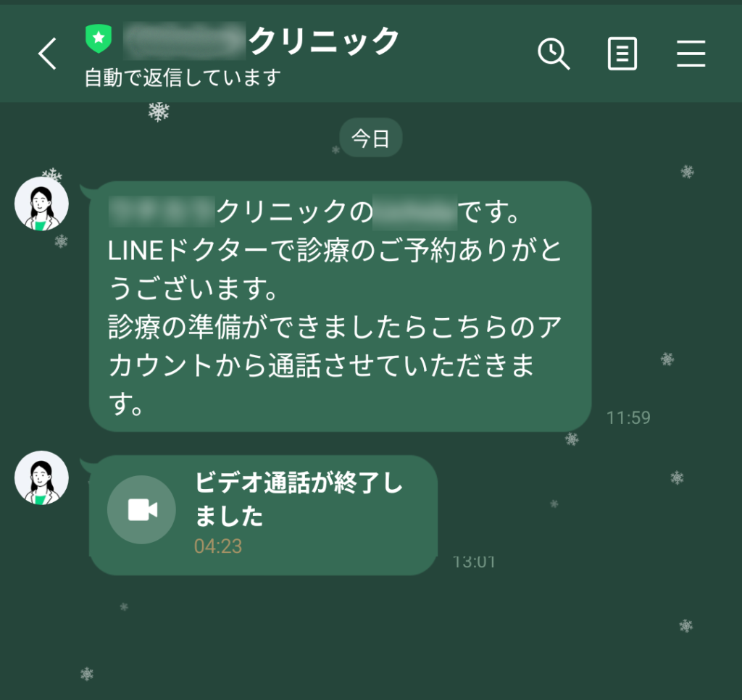
Task: Click the 今日 date label
Action: click(370, 138)
